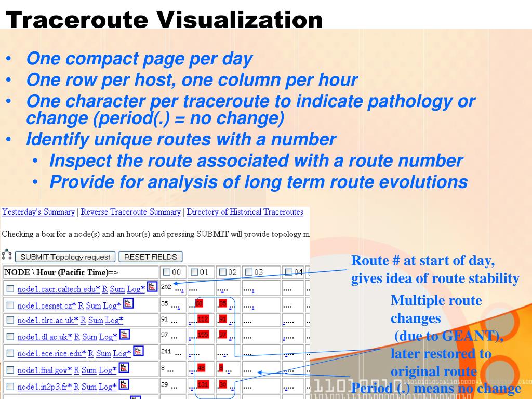Screen dimensions: 532x399
Task: Check the hour 01 column checkbox
Action: click(x=194, y=272)
